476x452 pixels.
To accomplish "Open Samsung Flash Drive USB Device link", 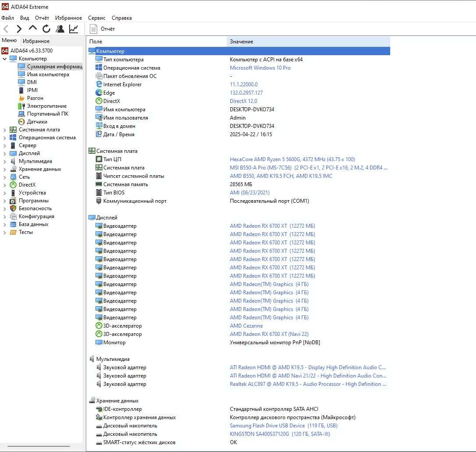I will click(283, 426).
